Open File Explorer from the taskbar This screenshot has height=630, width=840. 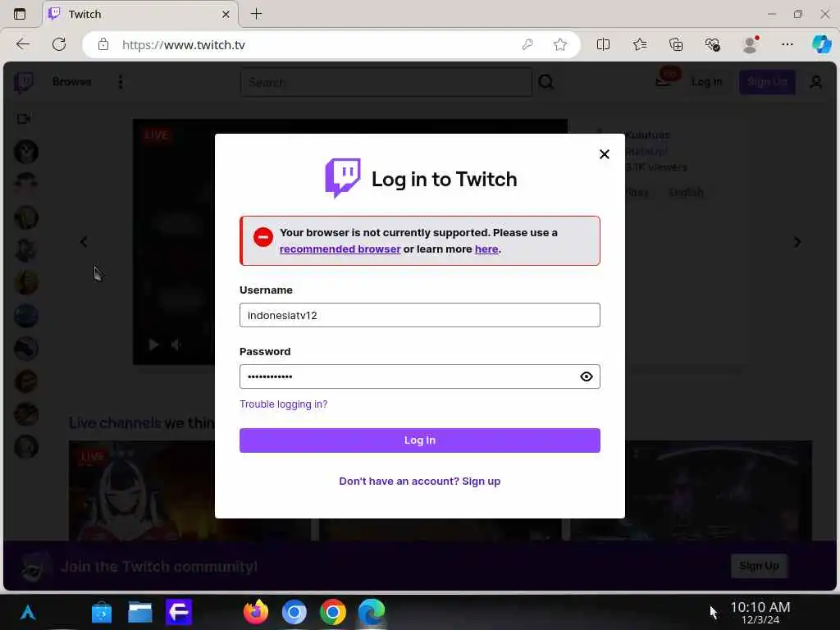(x=139, y=612)
